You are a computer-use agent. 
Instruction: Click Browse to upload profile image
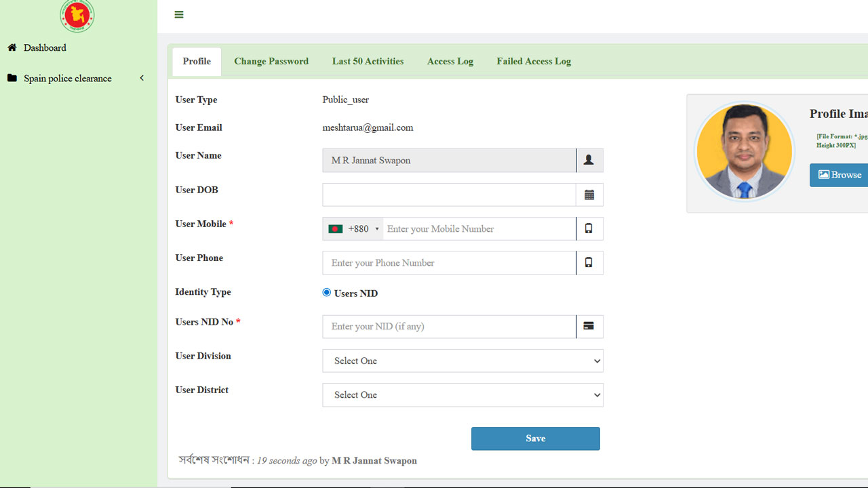840,175
